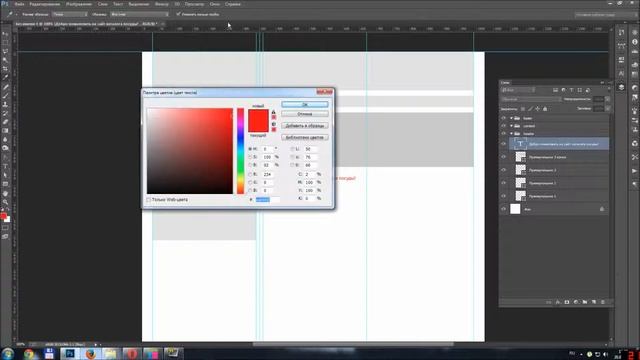Open the layer opacity dropdown arrow

point(607,99)
